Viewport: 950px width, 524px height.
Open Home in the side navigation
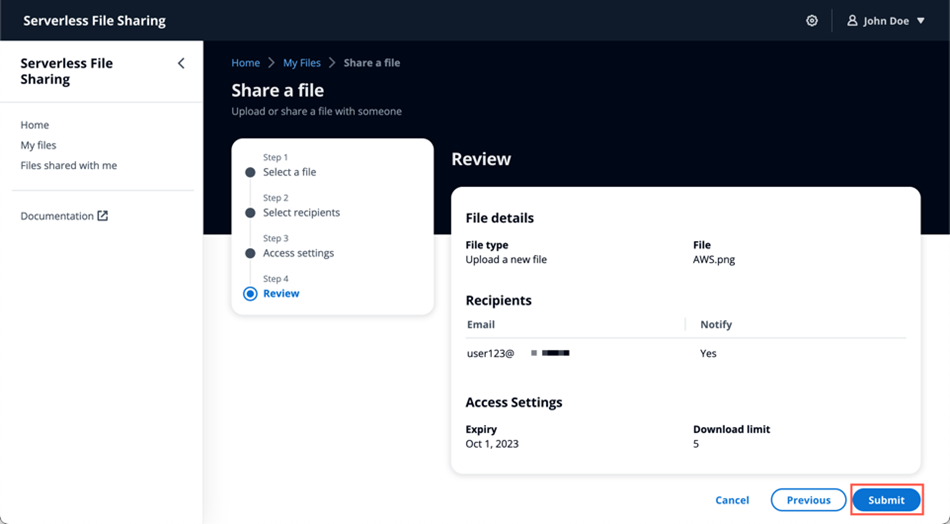[35, 125]
